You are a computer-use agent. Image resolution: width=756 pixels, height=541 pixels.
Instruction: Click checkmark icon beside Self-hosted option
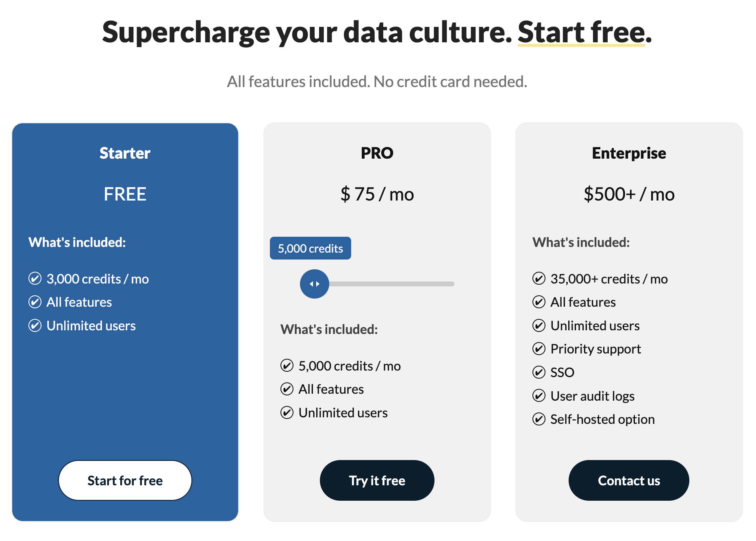(x=539, y=419)
